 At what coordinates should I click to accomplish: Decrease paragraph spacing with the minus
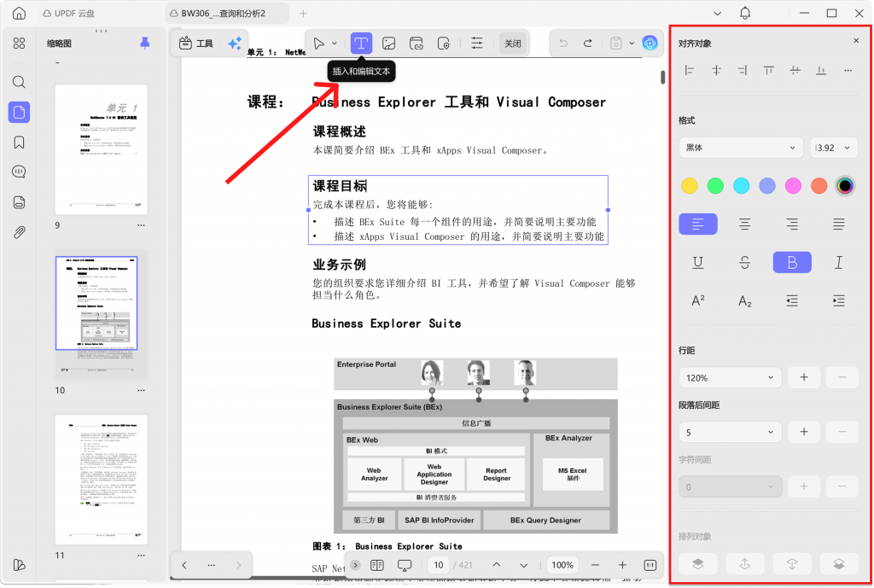(842, 433)
